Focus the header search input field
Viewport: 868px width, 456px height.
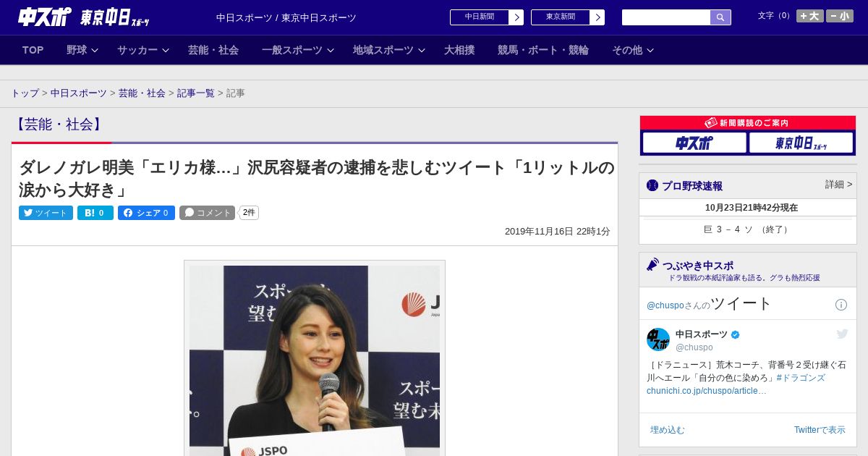pyautogui.click(x=666, y=17)
